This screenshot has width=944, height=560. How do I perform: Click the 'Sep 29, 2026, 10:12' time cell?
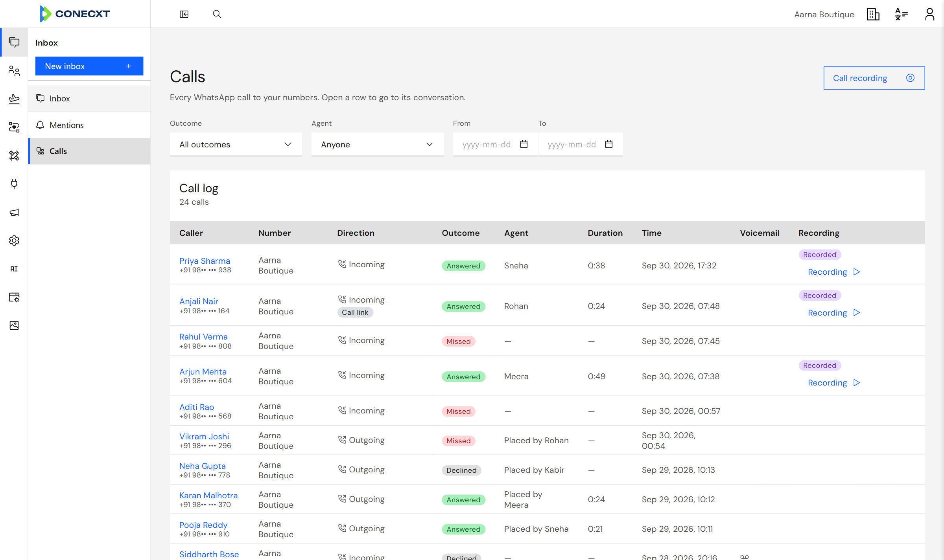pos(678,499)
